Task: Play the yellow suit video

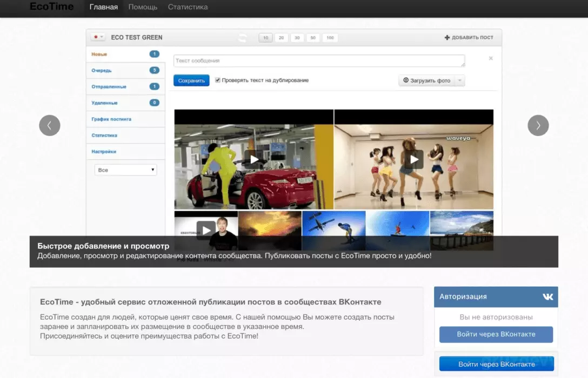Action: click(x=254, y=159)
